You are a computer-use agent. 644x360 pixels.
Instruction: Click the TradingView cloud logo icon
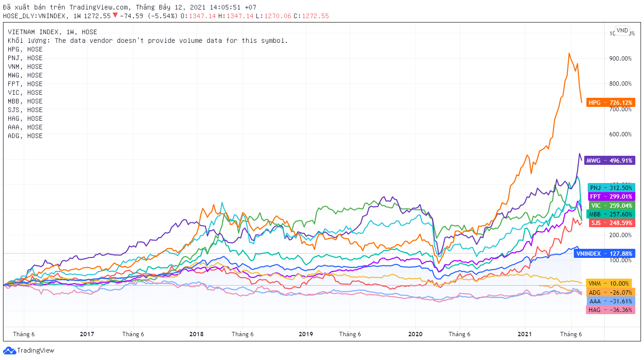click(x=9, y=350)
